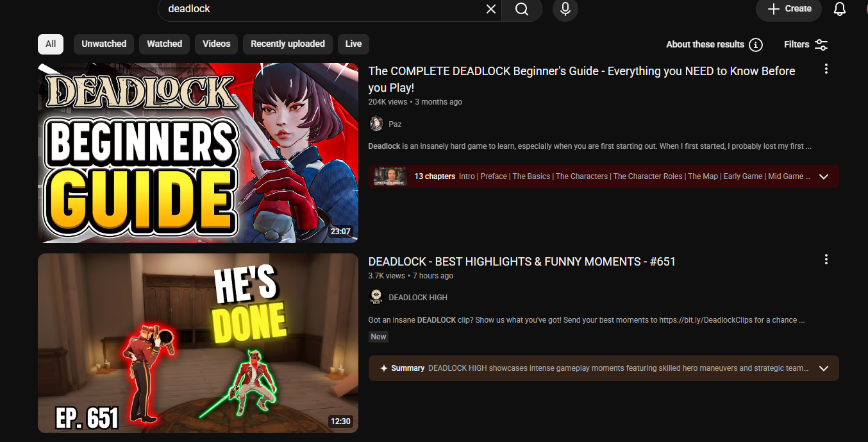Go to the Paz channel name
The image size is (868, 442).
[395, 124]
